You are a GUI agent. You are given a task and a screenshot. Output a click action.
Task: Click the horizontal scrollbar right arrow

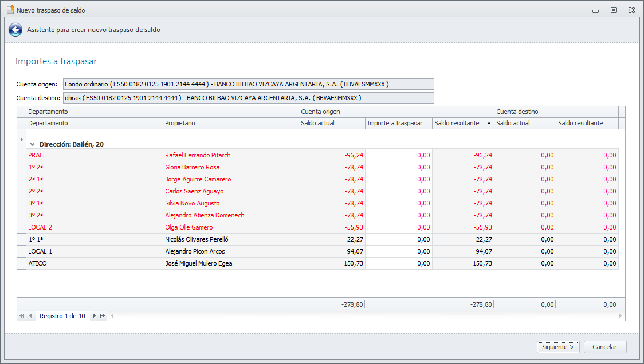tap(621, 316)
